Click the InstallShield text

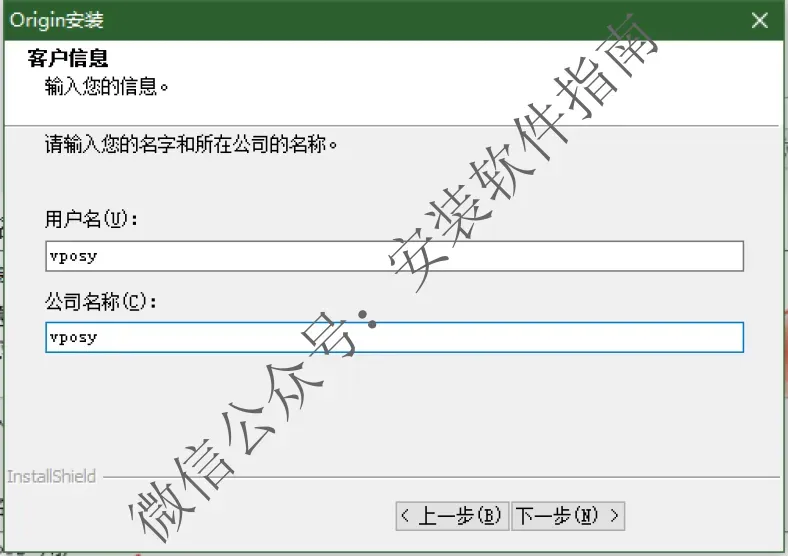pos(51,476)
